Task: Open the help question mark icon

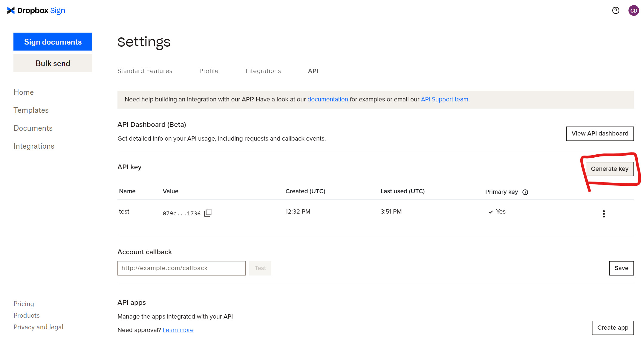Action: 616,10
